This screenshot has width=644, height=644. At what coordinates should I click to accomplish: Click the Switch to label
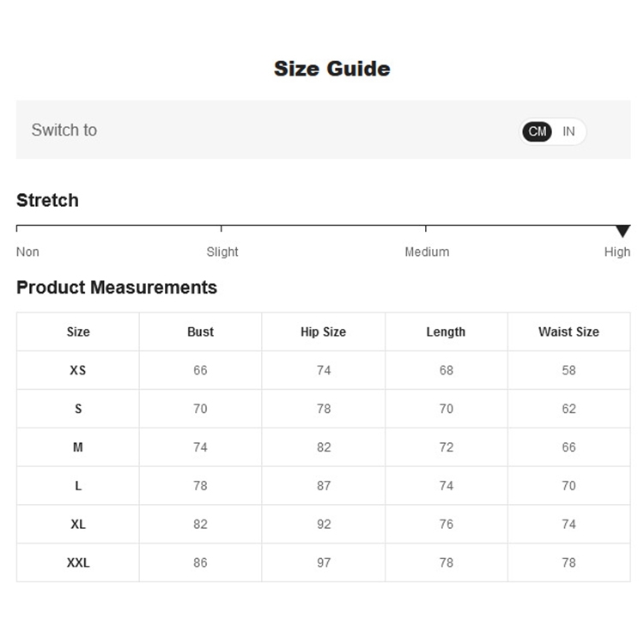[x=64, y=131]
